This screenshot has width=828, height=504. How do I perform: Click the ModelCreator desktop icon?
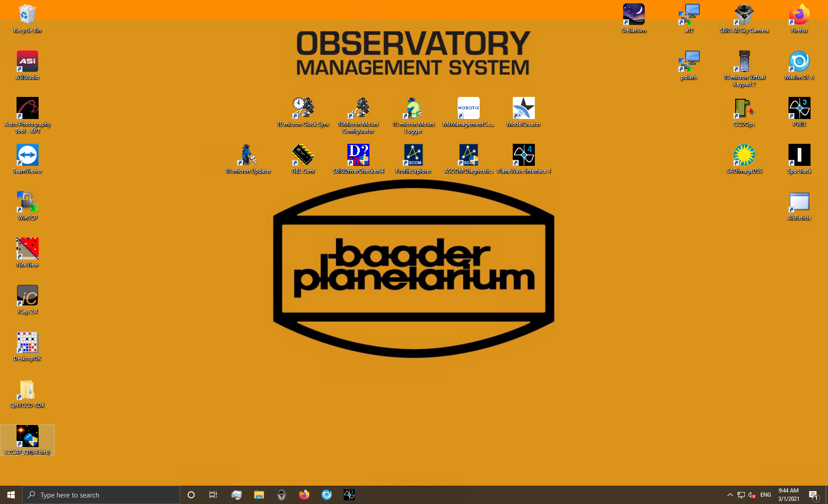(x=523, y=109)
